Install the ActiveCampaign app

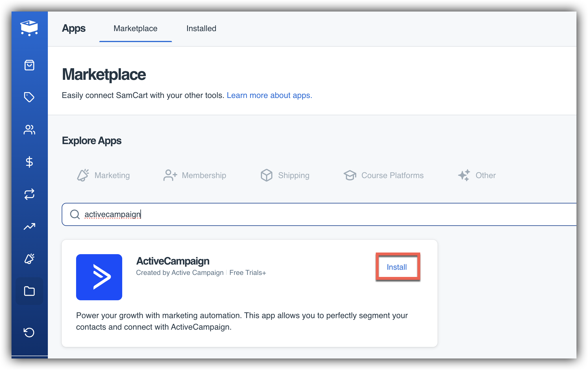397,267
